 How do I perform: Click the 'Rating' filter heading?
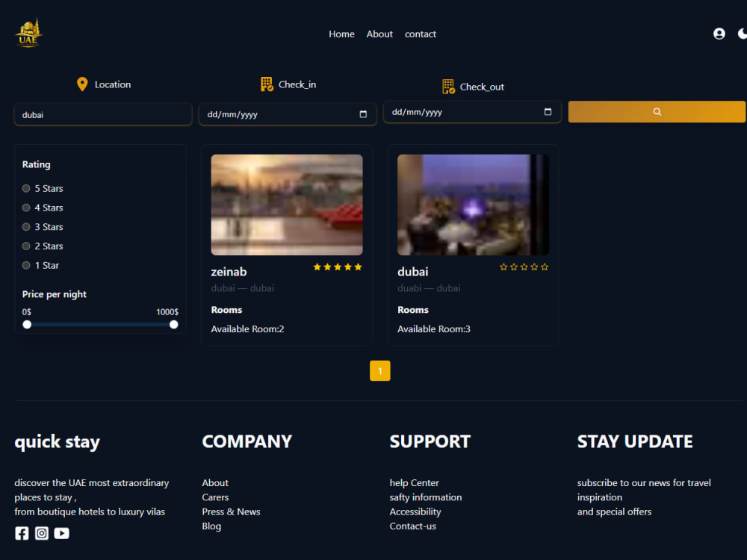[36, 165]
